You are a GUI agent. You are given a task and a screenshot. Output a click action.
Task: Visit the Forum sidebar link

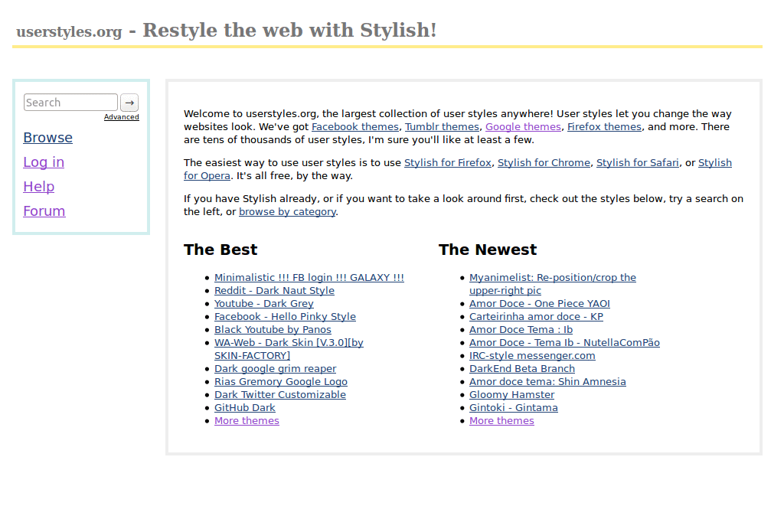44,211
